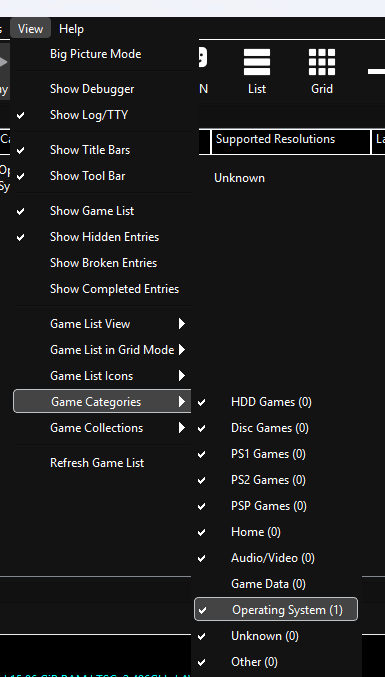The width and height of the screenshot is (385, 677).
Task: Toggle PSP Games category
Action: [x=276, y=506]
